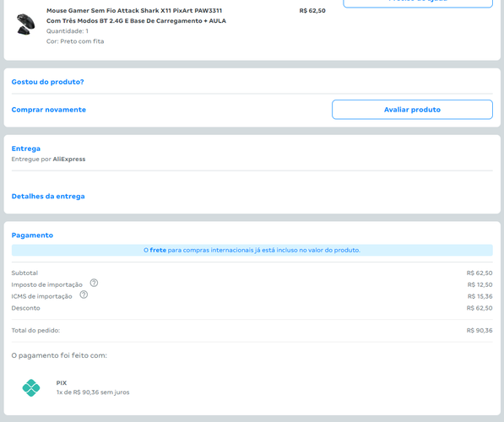Select the Total do pedido value R$ 90,36
The height and width of the screenshot is (422, 504).
pyautogui.click(x=480, y=330)
